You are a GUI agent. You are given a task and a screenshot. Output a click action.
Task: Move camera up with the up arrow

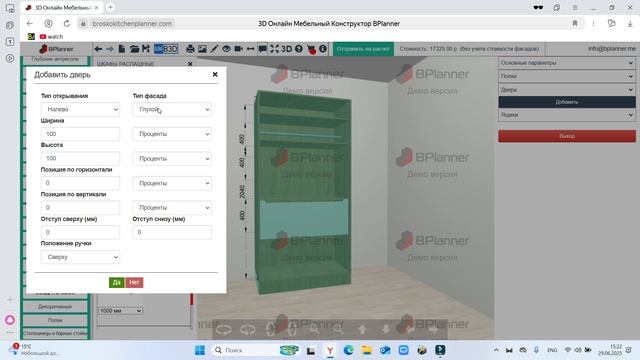pos(362,329)
